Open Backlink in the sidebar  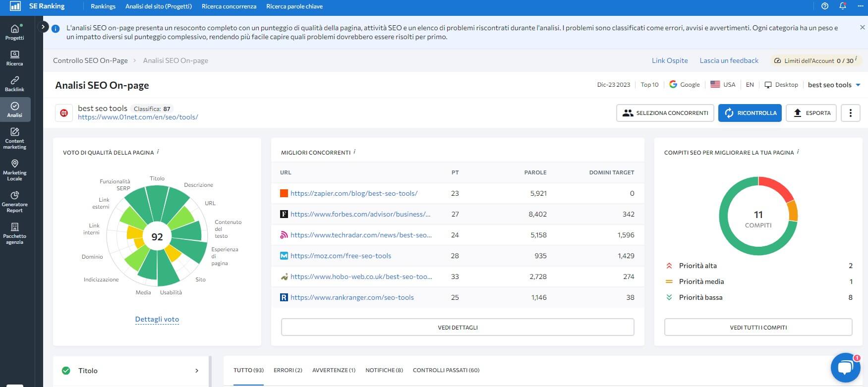point(15,84)
